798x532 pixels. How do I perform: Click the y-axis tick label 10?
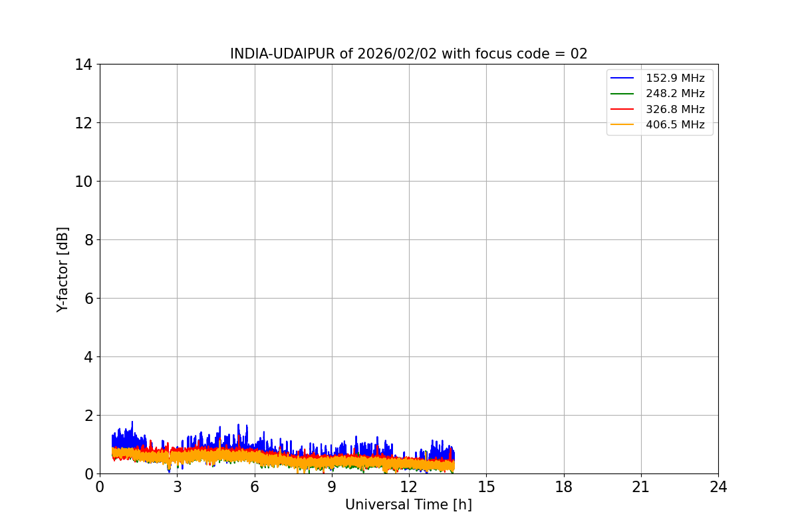pos(84,182)
